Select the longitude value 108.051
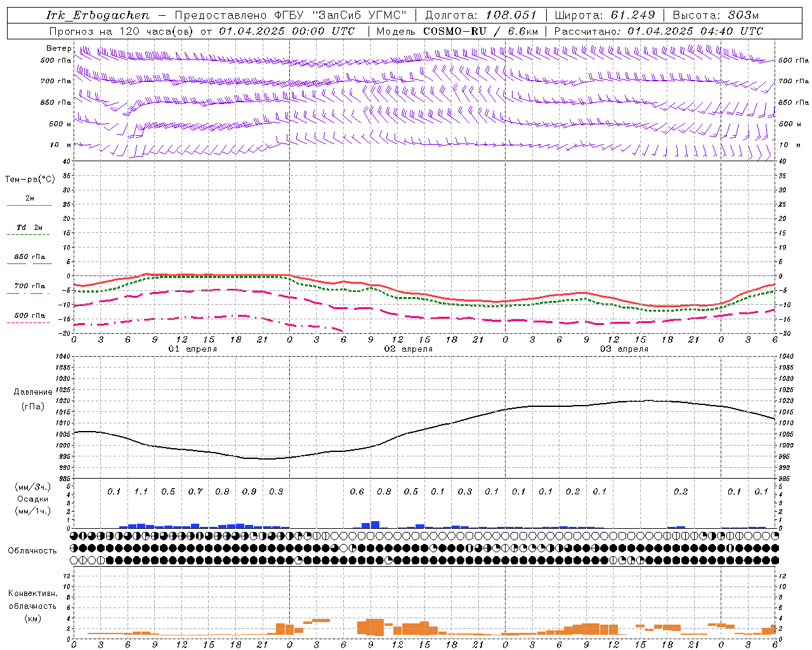Screen dimensions: 812x650 click(x=511, y=15)
